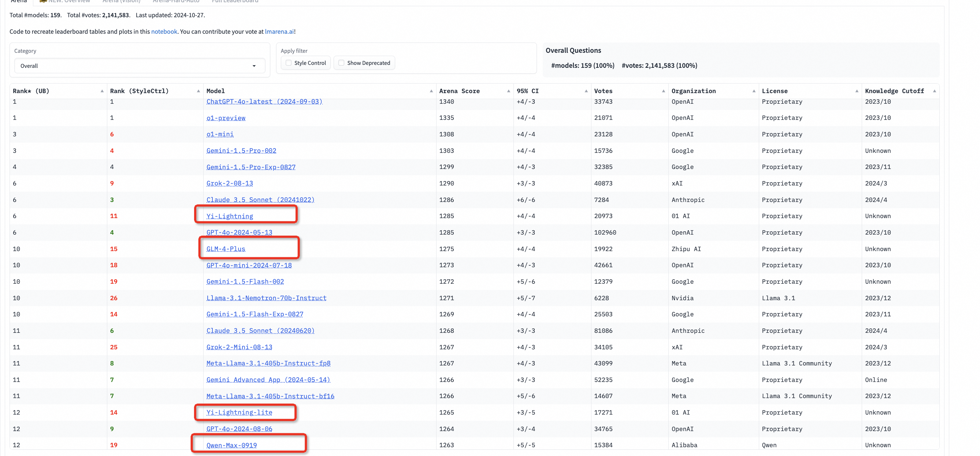Image resolution: width=980 pixels, height=456 pixels.
Task: Switch to the Full Leaderboard tab
Action: (x=235, y=1)
